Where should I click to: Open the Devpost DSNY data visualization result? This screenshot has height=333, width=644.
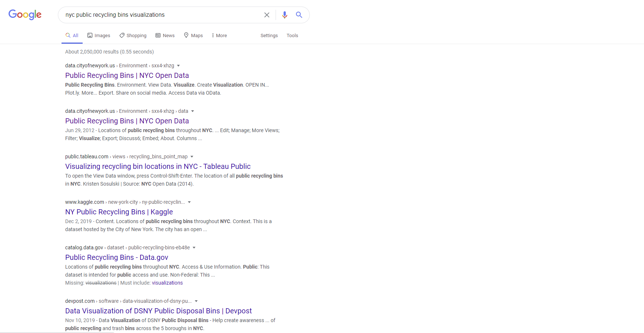tap(158, 310)
